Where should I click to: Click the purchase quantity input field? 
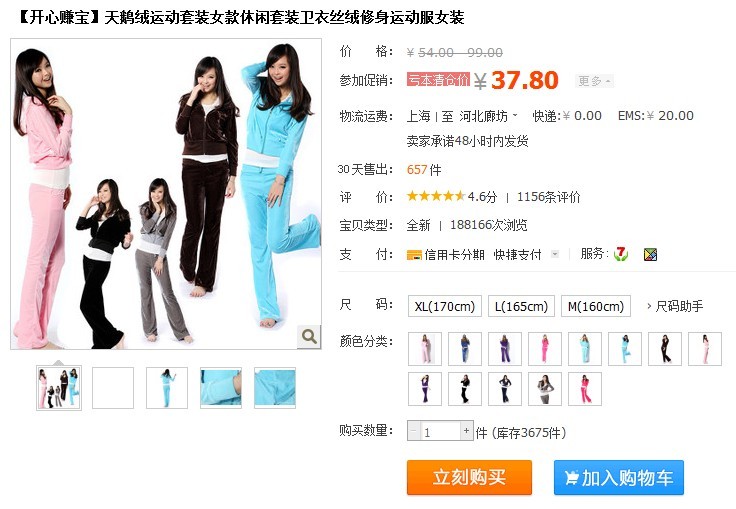(x=440, y=431)
